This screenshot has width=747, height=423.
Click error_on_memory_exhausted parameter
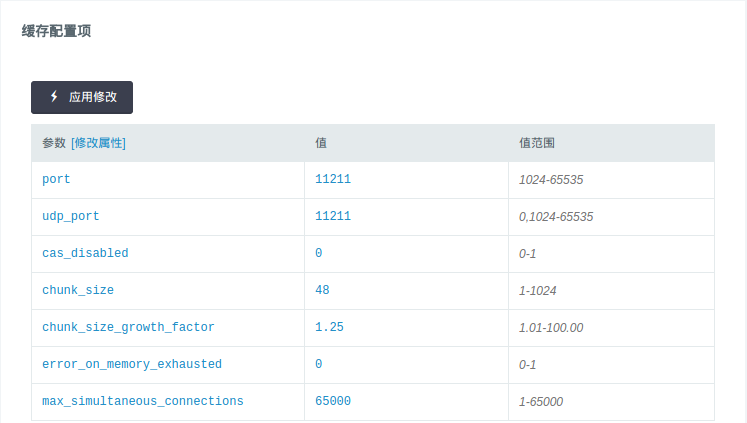point(132,364)
